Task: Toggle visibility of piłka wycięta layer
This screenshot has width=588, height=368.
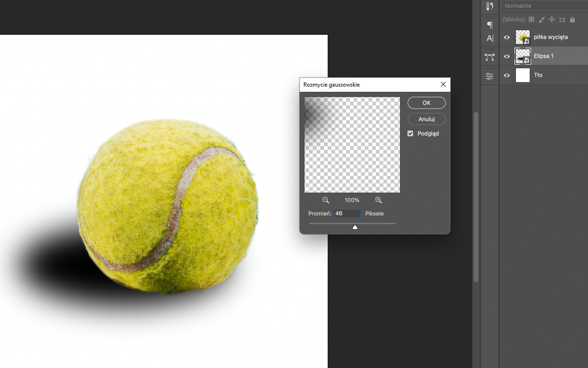Action: (x=507, y=37)
